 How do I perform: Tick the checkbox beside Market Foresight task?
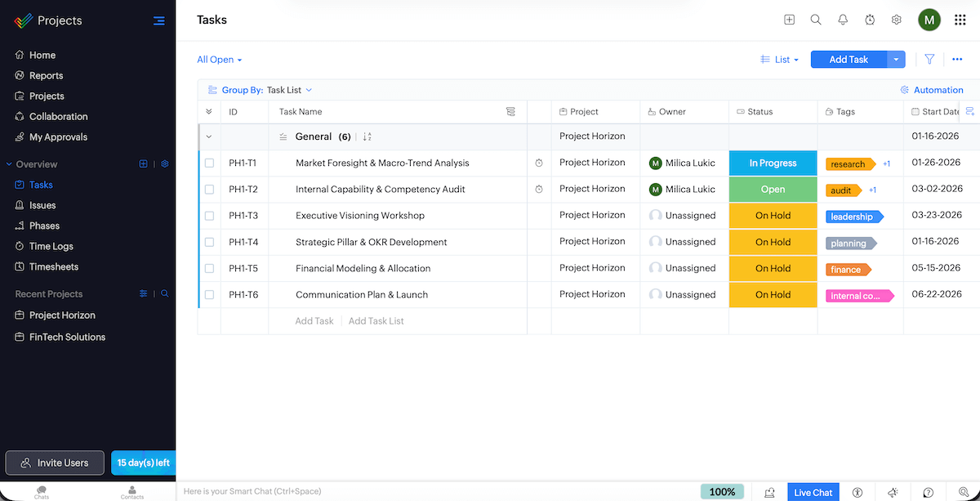click(209, 163)
